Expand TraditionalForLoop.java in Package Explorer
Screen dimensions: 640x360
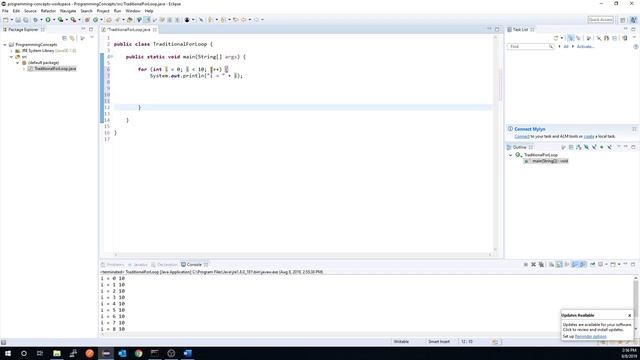pos(24,69)
